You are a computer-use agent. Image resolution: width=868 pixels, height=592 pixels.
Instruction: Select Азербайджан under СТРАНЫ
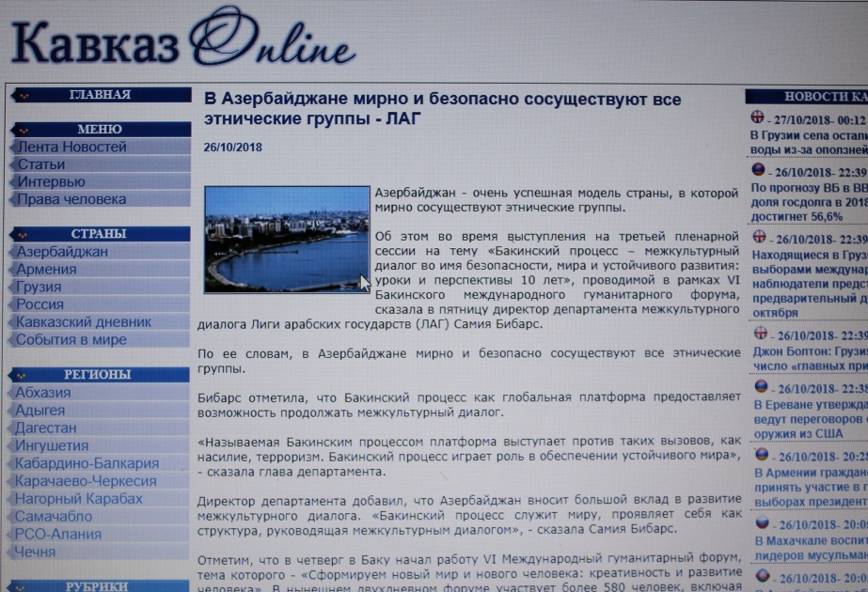point(100,252)
